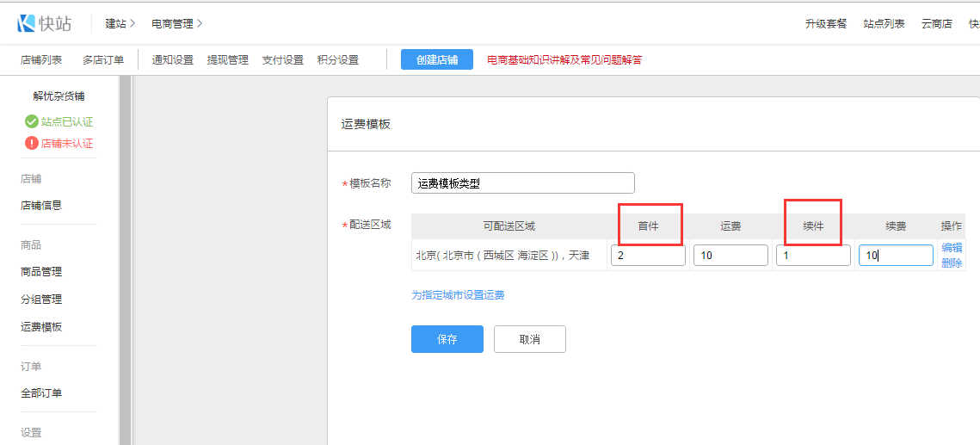The height and width of the screenshot is (445, 980).
Task: Click the 模板名称 text field
Action: (x=522, y=182)
